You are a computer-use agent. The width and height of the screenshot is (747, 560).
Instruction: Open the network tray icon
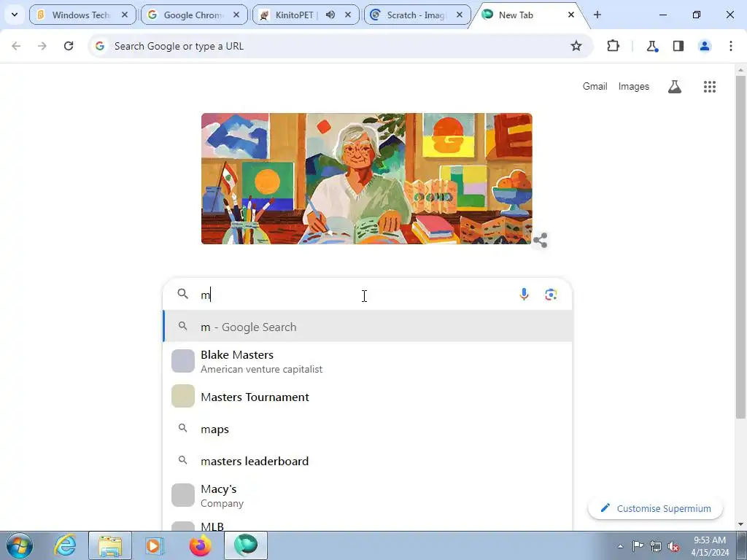[656, 546]
